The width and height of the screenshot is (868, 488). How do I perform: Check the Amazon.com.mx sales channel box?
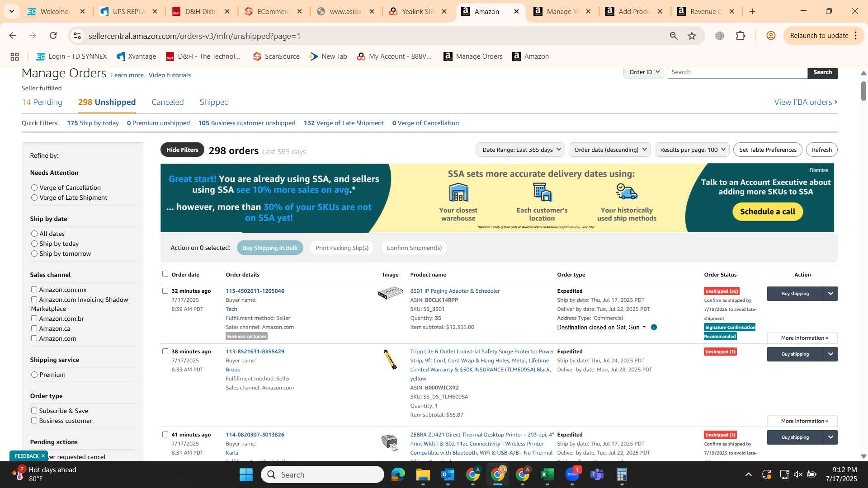pyautogui.click(x=34, y=290)
